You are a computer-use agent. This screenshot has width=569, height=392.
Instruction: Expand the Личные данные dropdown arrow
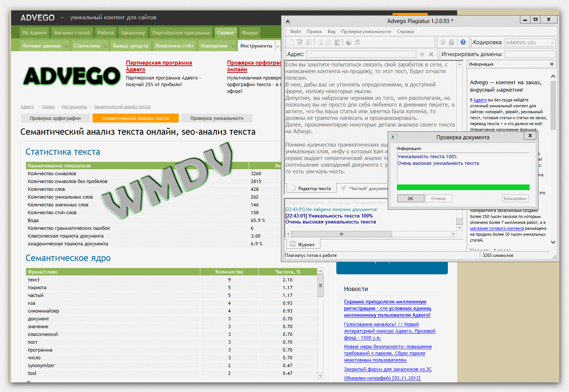67,46
